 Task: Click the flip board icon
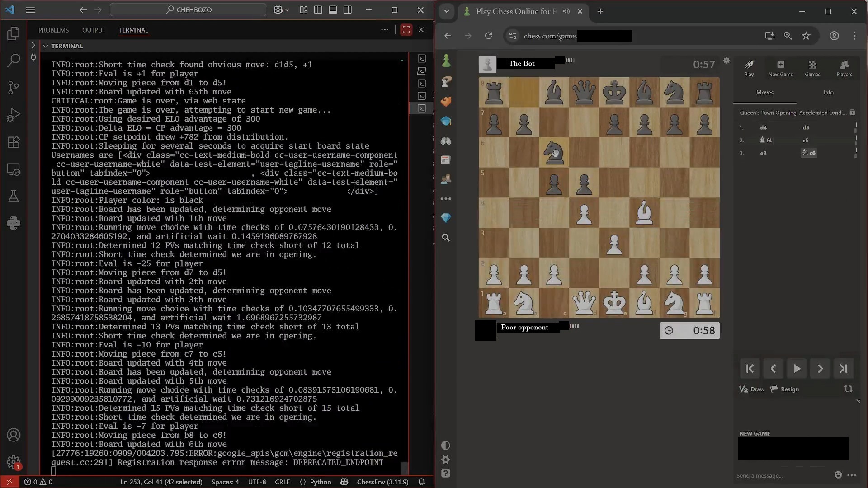pyautogui.click(x=848, y=389)
